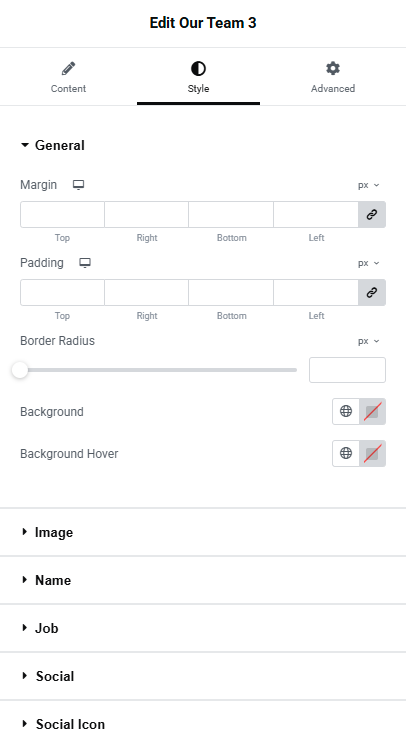Open the Border Radius px unit dropdown
406x742 pixels.
[369, 341]
